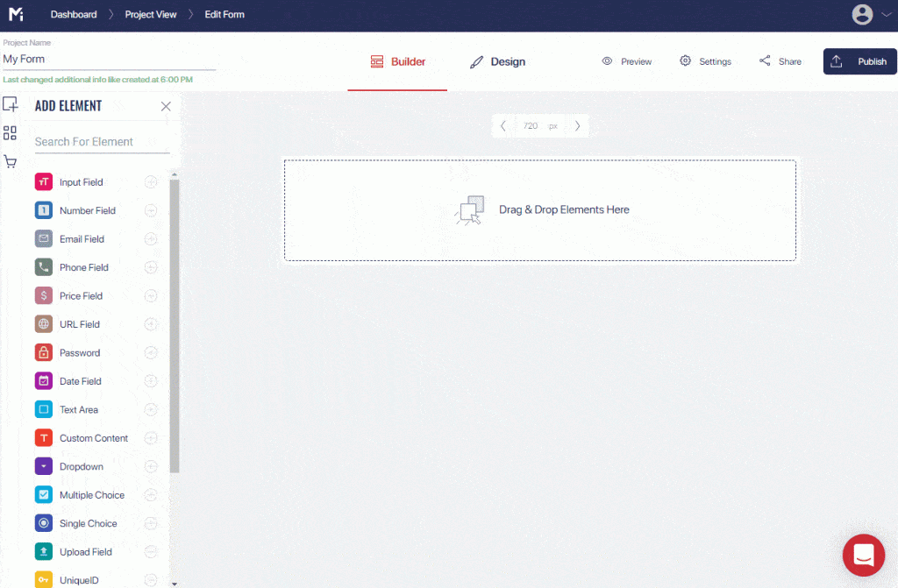The image size is (898, 588).
Task: Select the Input Field element icon
Action: click(x=44, y=182)
